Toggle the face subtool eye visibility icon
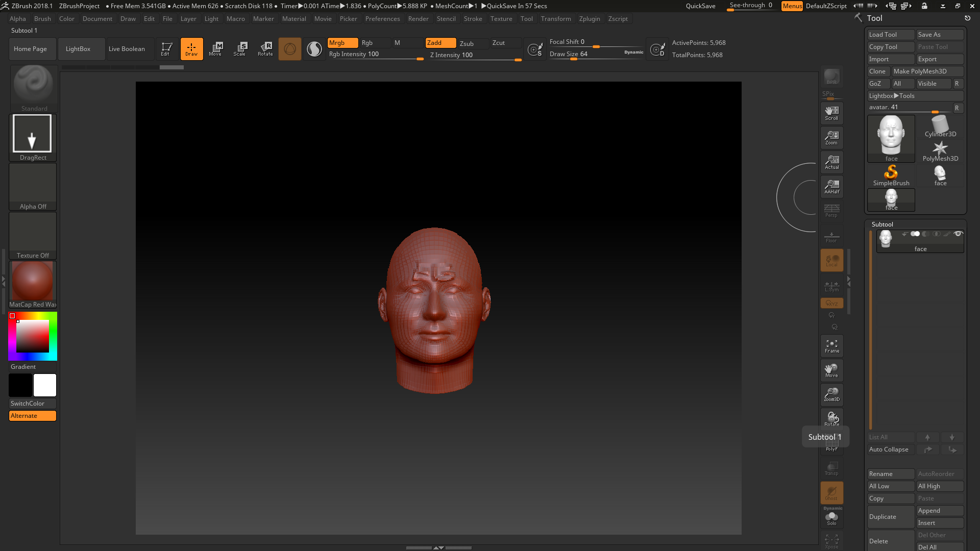 click(x=958, y=234)
